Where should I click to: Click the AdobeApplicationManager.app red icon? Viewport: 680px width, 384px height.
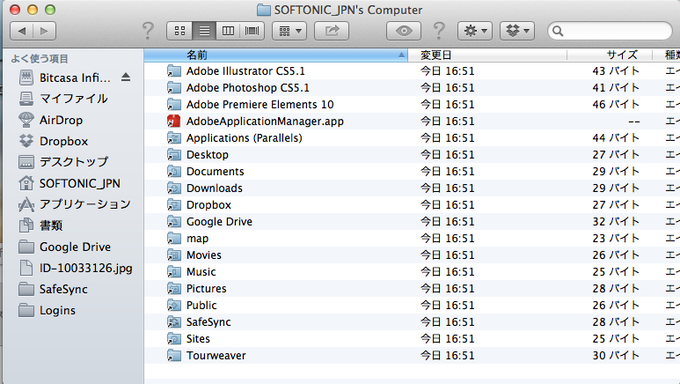(x=174, y=121)
